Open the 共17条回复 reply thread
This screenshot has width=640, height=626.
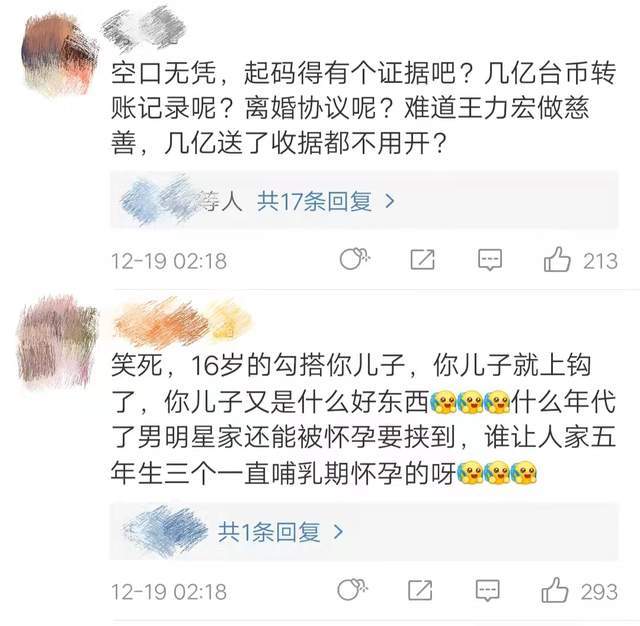coord(314,202)
